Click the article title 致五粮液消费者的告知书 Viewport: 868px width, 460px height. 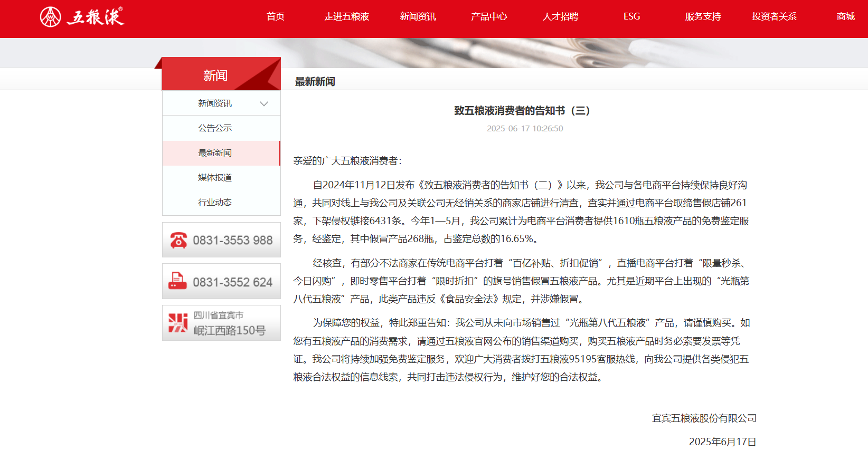(522, 111)
